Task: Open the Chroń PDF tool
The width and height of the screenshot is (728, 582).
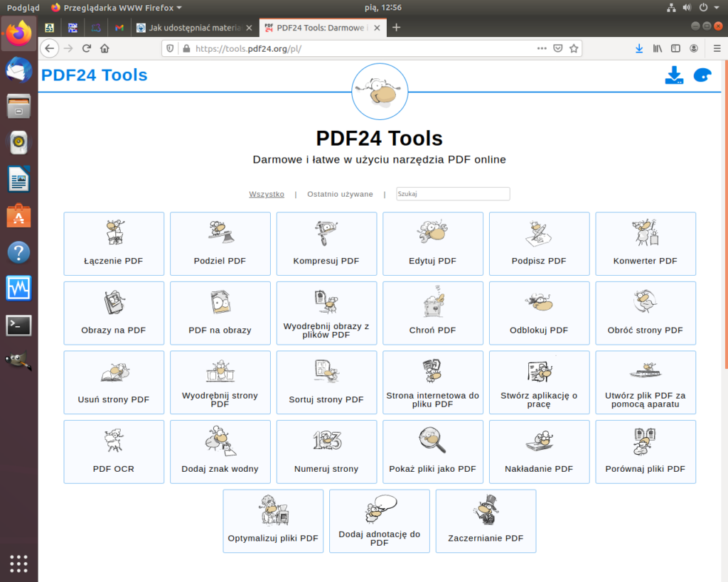Action: tap(433, 313)
